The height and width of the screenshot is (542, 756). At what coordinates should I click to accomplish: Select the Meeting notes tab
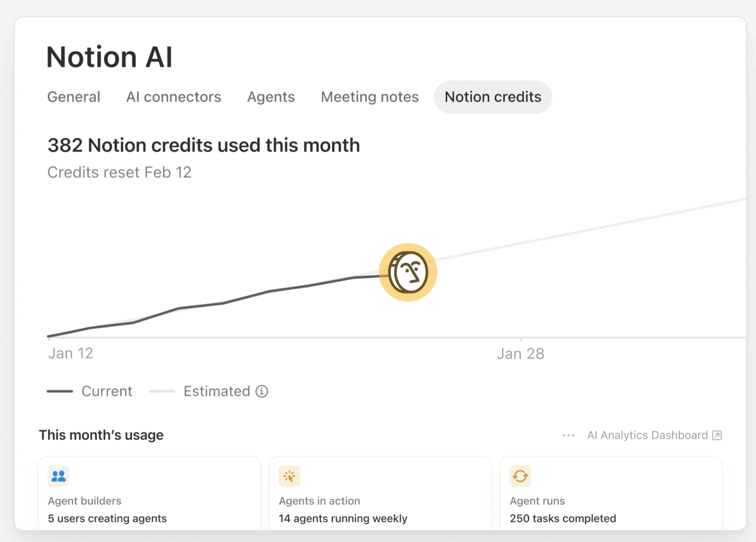[369, 97]
